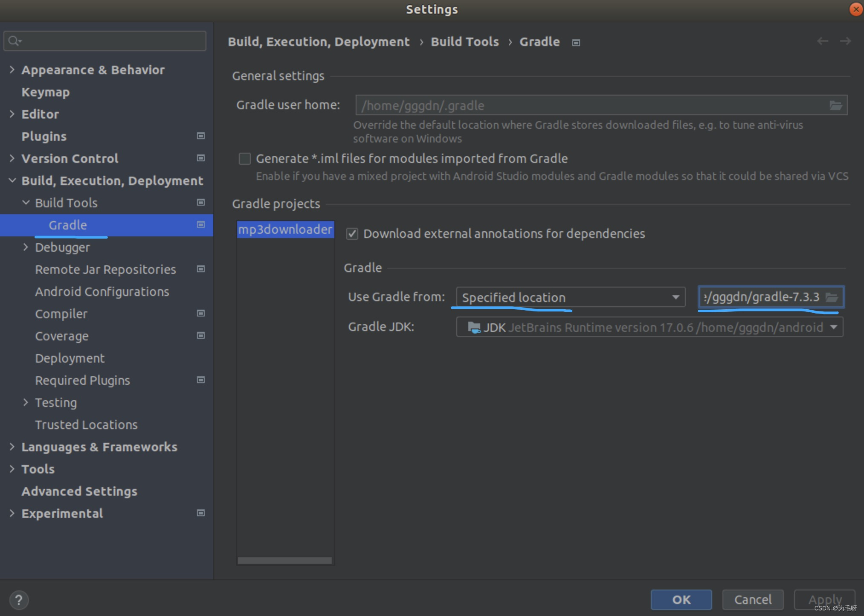Click the OK button

681,599
